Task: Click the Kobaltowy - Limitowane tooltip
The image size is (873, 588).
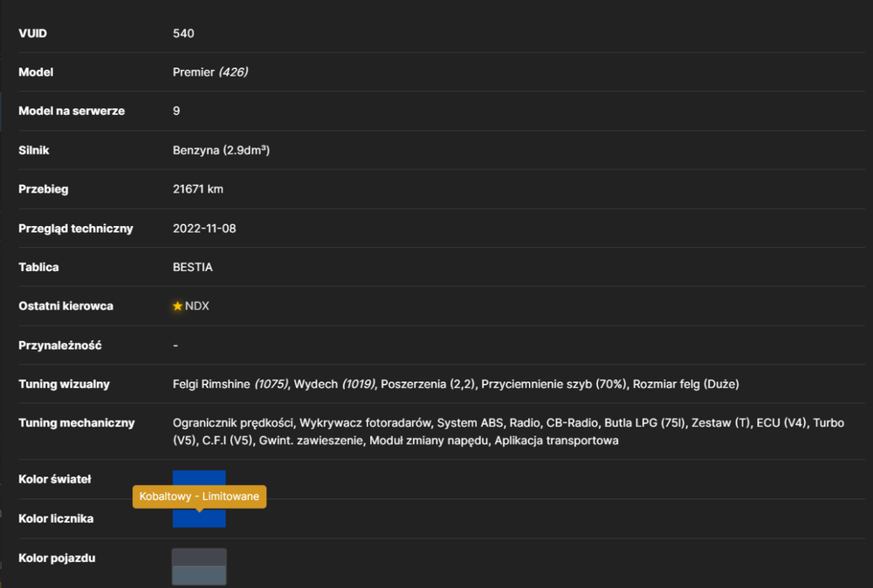Action: [x=199, y=496]
